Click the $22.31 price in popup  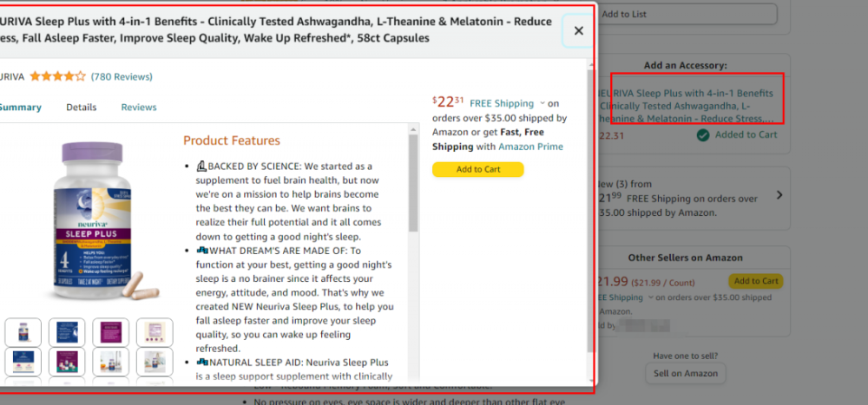coord(448,101)
